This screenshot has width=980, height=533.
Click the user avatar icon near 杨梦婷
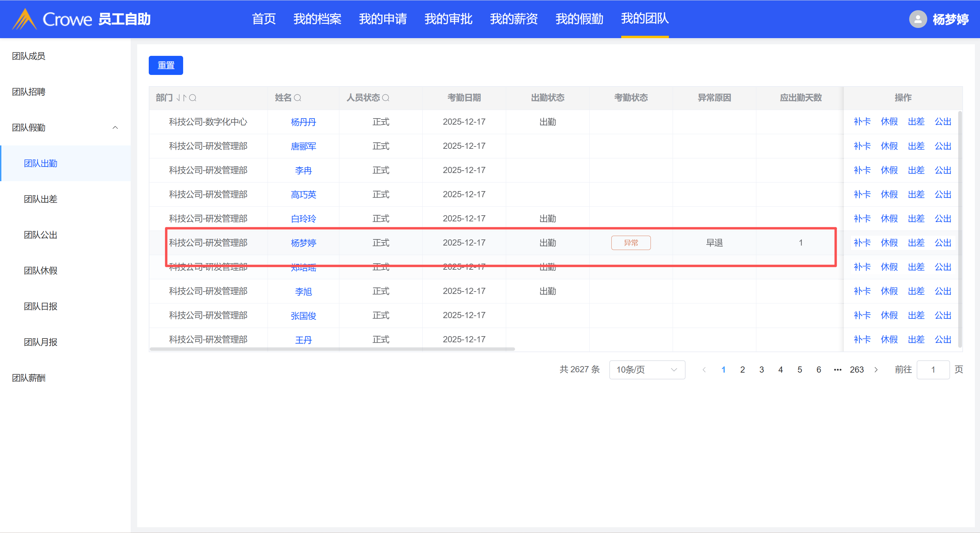coord(918,19)
